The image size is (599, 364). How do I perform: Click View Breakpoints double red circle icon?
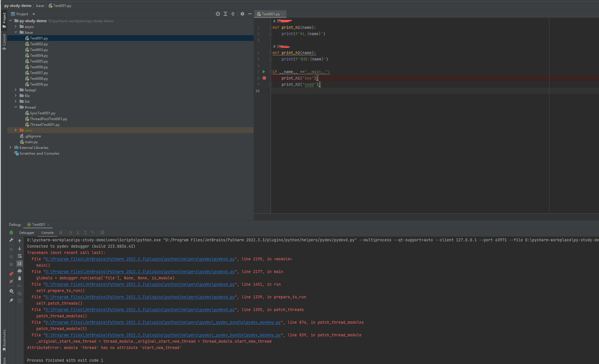11,274
